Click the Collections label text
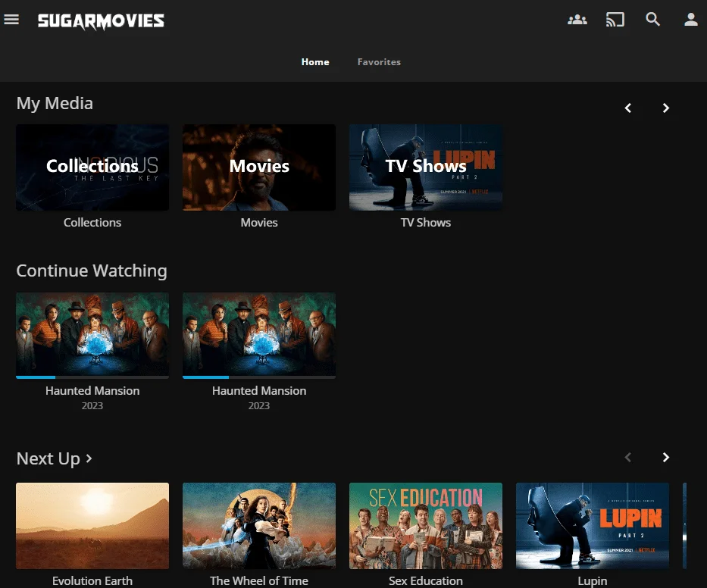 tap(92, 222)
